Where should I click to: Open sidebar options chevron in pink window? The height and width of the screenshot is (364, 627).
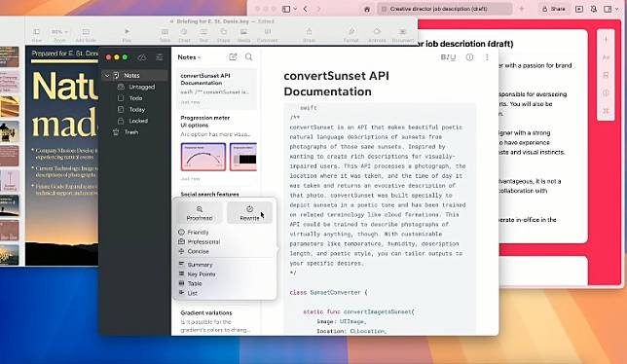[296, 9]
